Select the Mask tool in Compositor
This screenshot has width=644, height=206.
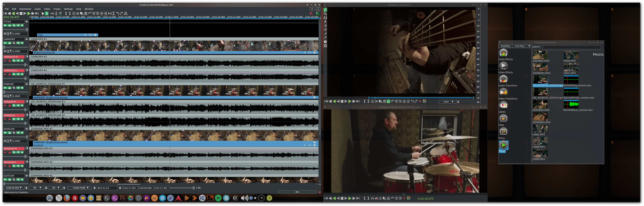tap(325, 18)
